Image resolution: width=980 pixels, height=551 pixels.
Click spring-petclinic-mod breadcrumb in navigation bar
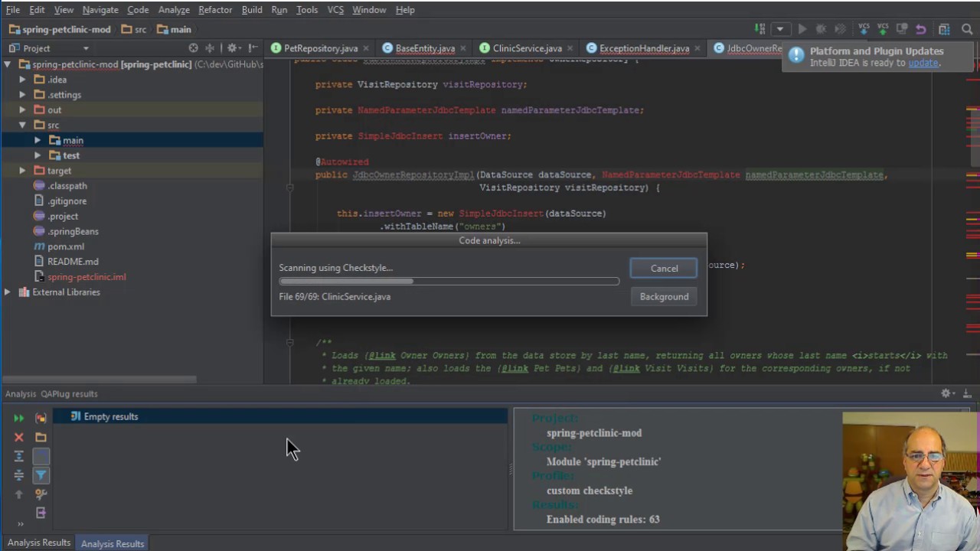[60, 29]
